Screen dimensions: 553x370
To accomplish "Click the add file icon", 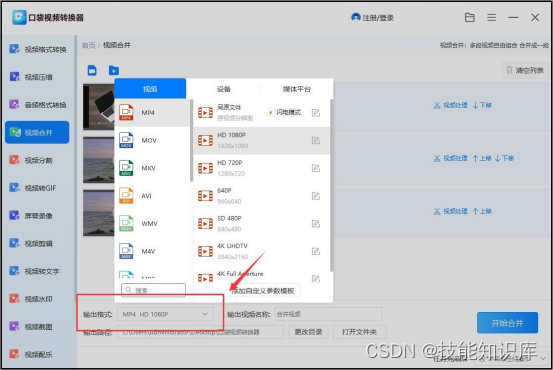I will click(x=92, y=70).
